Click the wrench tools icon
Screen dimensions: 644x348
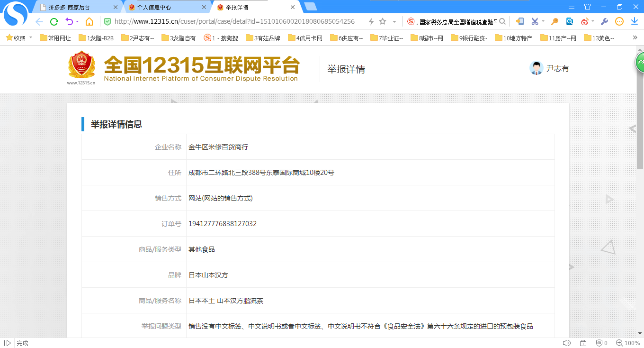coord(604,21)
